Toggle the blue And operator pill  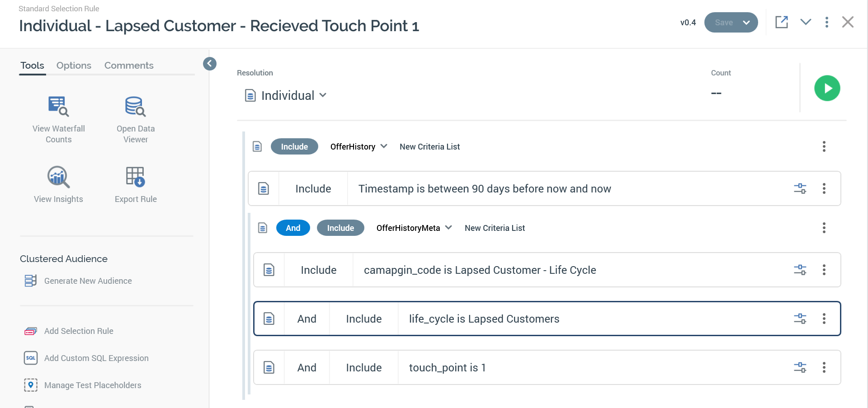tap(293, 228)
